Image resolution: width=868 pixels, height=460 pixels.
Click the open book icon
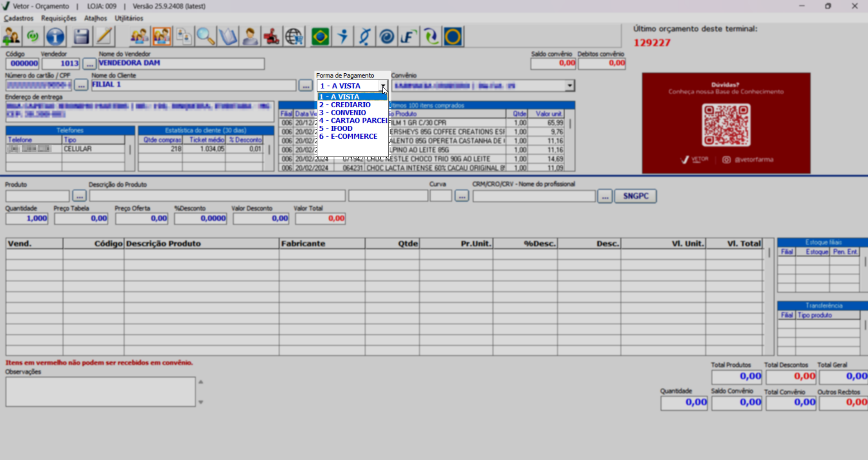pyautogui.click(x=228, y=37)
